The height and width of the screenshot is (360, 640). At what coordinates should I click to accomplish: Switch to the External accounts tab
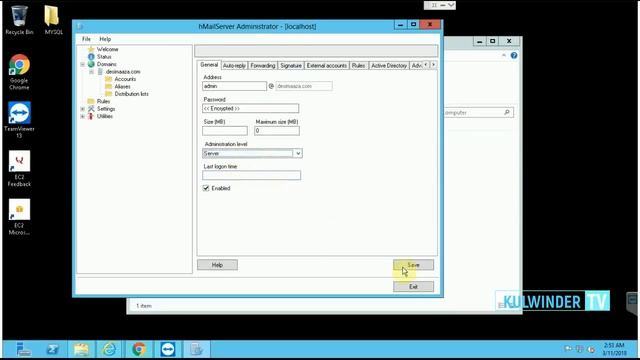pos(327,65)
